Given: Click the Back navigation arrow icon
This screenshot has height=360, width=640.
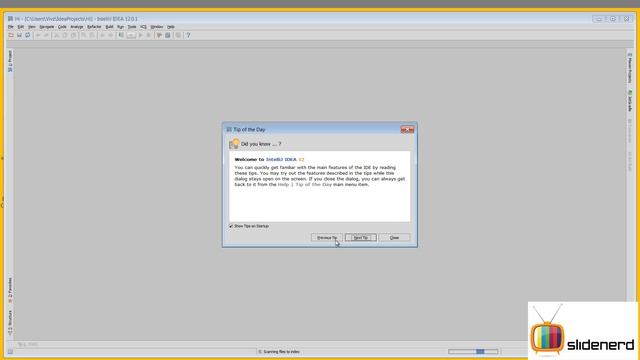Looking at the screenshot, I should pos(102,36).
